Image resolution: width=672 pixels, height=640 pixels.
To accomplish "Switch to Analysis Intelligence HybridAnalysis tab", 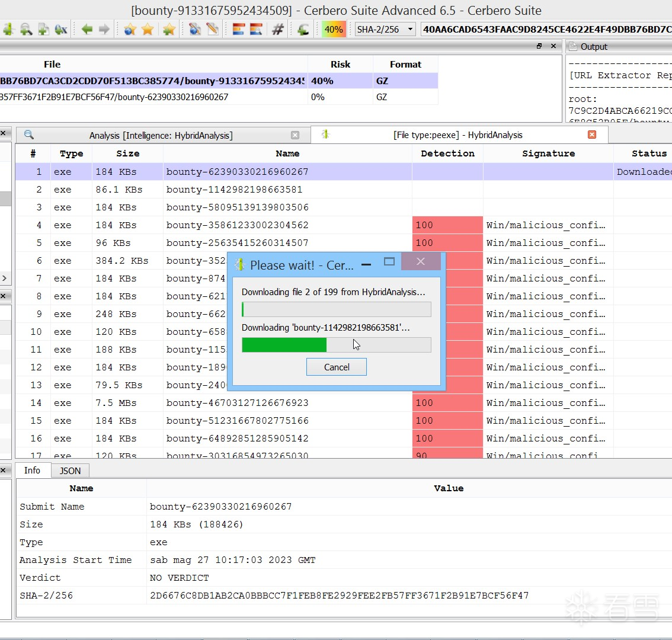I will pos(161,136).
